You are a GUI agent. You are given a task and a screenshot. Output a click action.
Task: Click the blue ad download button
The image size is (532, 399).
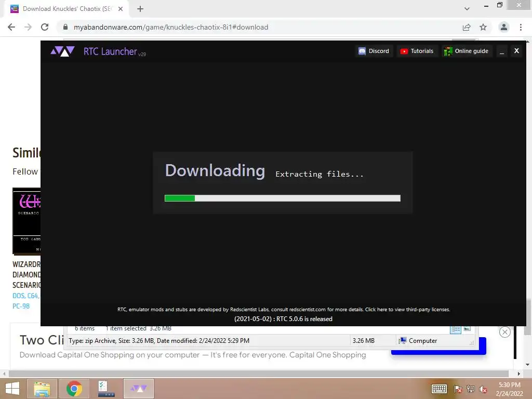pyautogui.click(x=438, y=352)
